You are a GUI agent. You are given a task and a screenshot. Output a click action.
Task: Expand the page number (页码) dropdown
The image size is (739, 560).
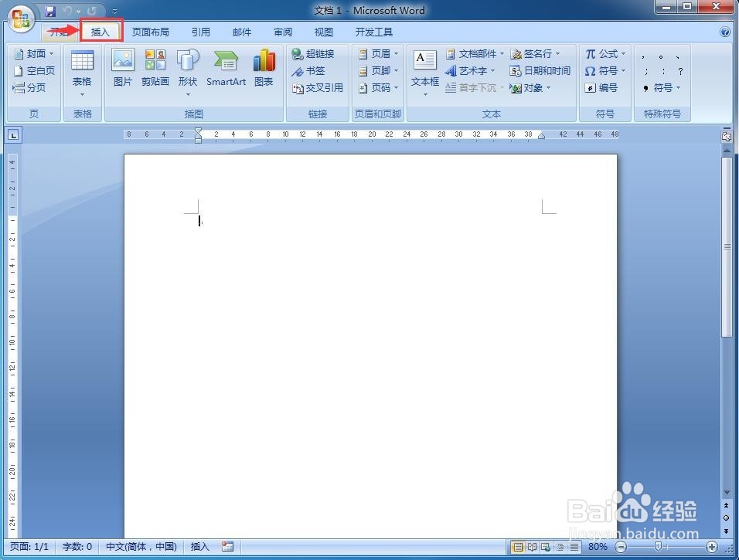click(396, 88)
